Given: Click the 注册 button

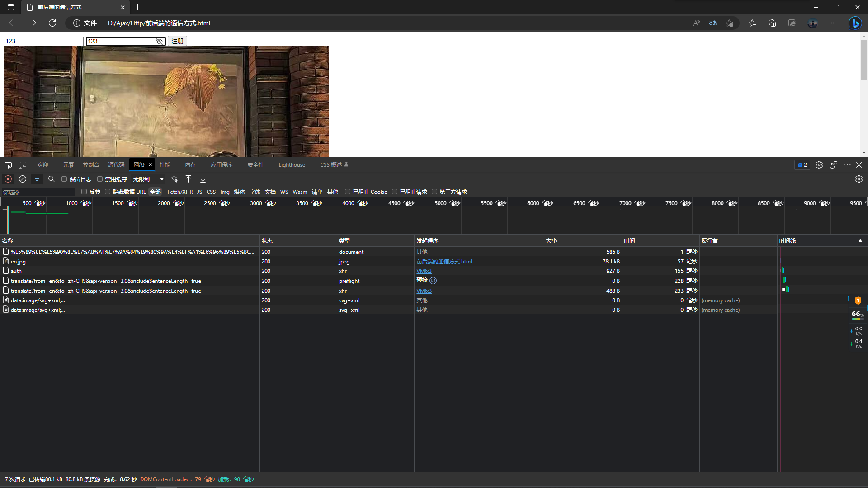Looking at the screenshot, I should pos(177,41).
